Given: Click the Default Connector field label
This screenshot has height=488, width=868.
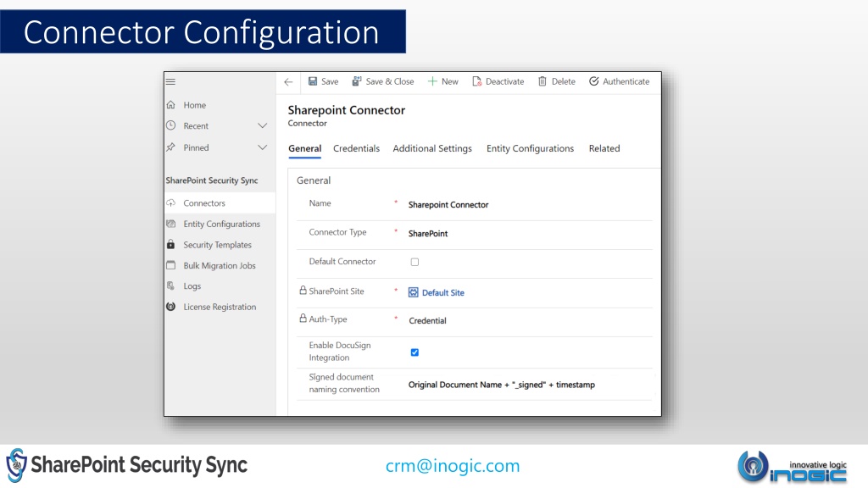Looking at the screenshot, I should click(x=342, y=261).
